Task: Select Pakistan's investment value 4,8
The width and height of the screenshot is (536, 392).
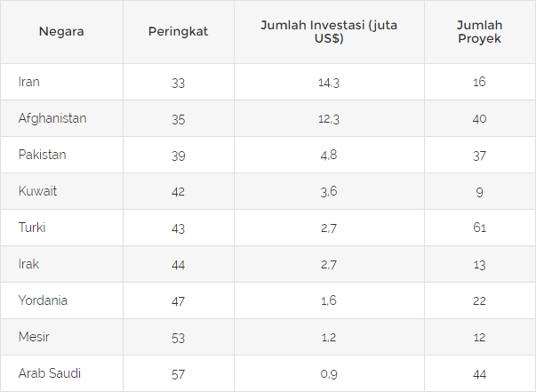Action: pyautogui.click(x=329, y=156)
